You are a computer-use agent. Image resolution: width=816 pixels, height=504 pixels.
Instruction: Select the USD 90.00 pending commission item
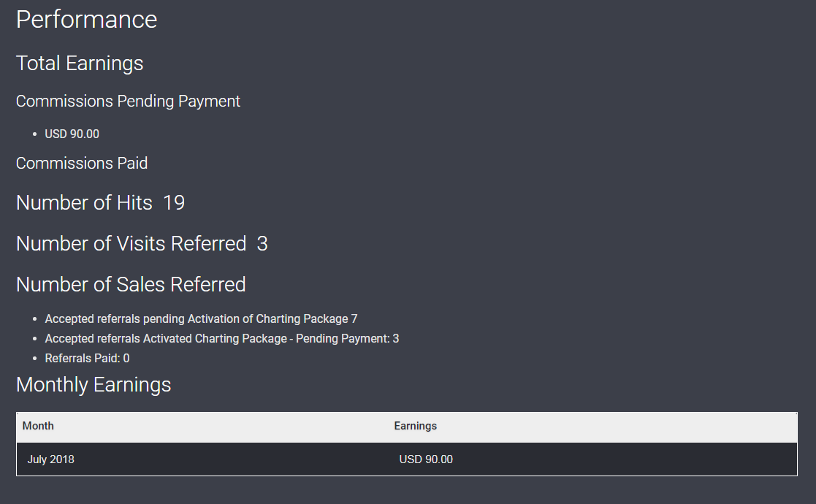coord(72,134)
